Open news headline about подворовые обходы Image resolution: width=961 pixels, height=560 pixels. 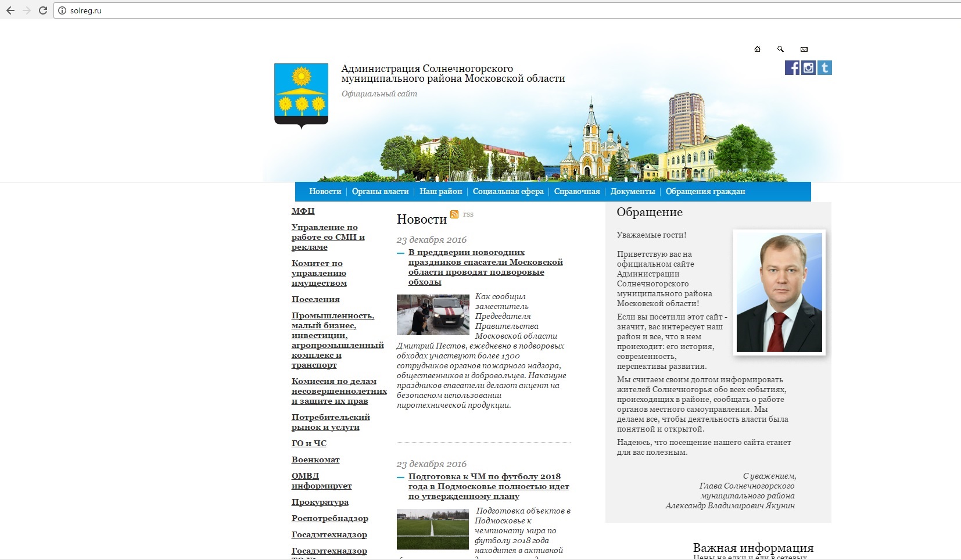pos(485,267)
